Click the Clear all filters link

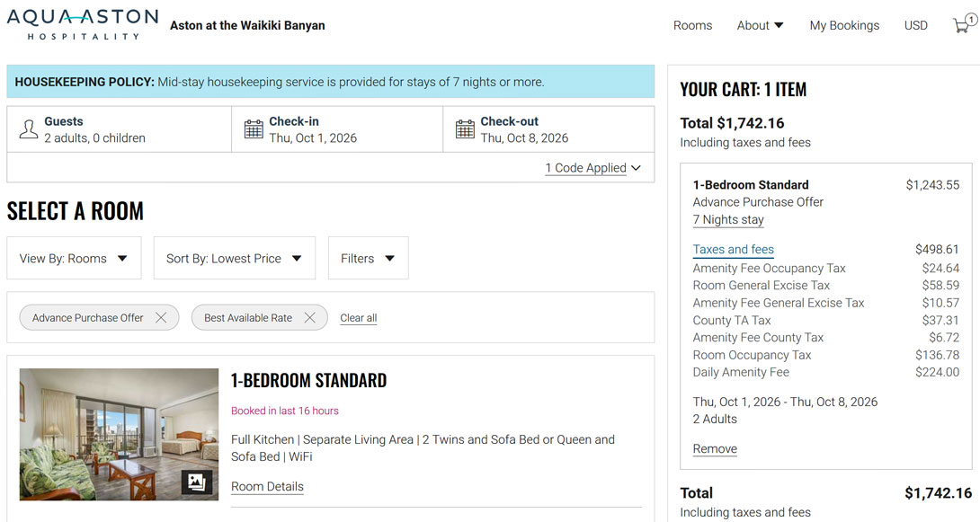point(358,318)
